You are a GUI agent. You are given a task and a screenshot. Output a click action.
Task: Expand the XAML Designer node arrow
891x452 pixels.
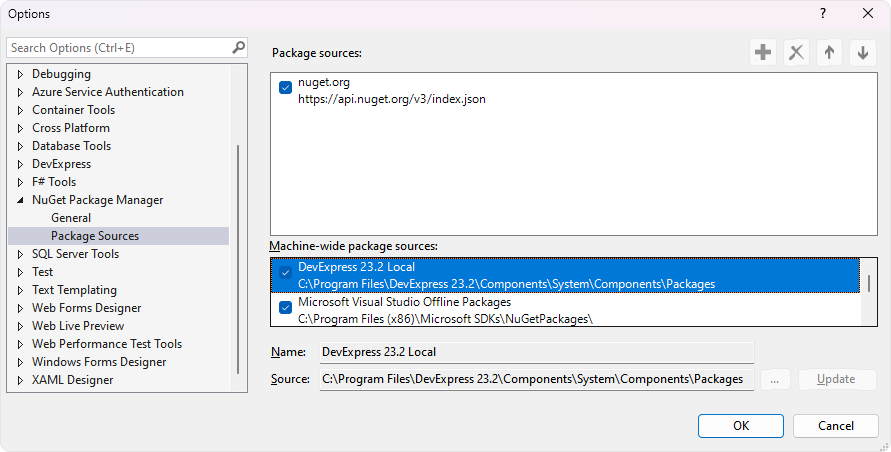tap(20, 380)
